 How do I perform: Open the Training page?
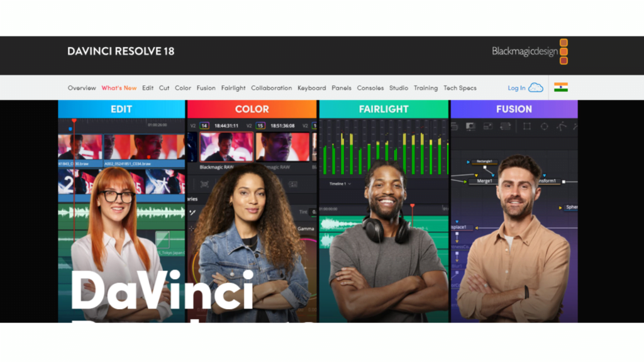[x=426, y=88]
